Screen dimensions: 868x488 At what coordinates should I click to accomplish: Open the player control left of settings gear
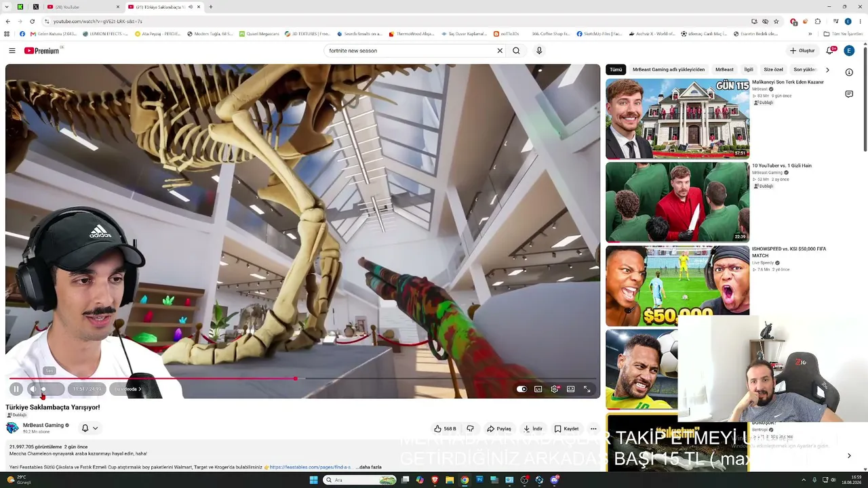point(538,389)
